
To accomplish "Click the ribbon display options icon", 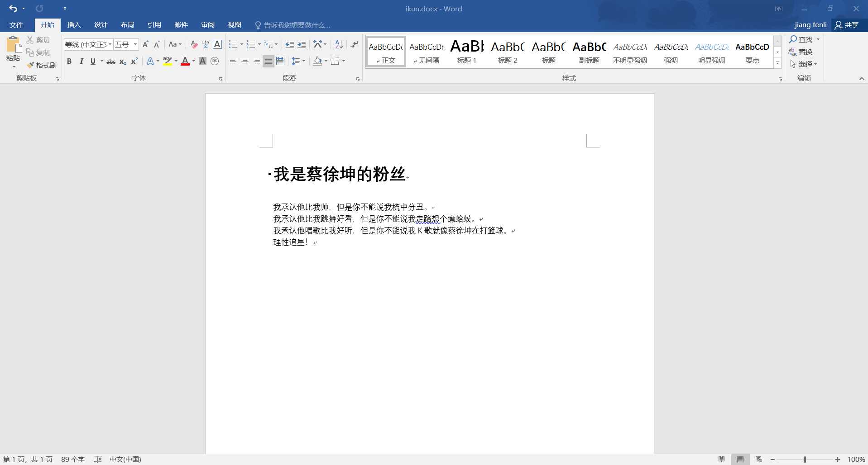I will (x=779, y=9).
